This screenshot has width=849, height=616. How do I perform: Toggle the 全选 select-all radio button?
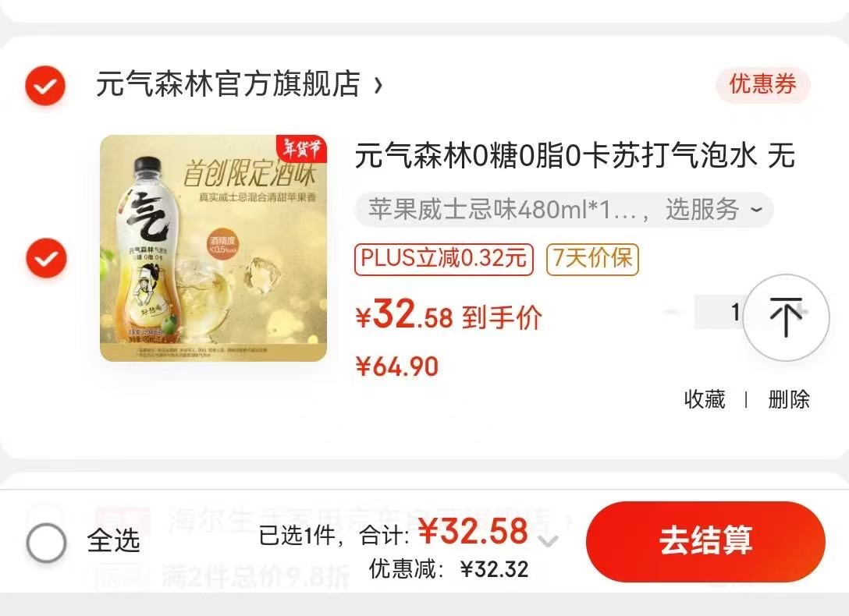pyautogui.click(x=46, y=543)
